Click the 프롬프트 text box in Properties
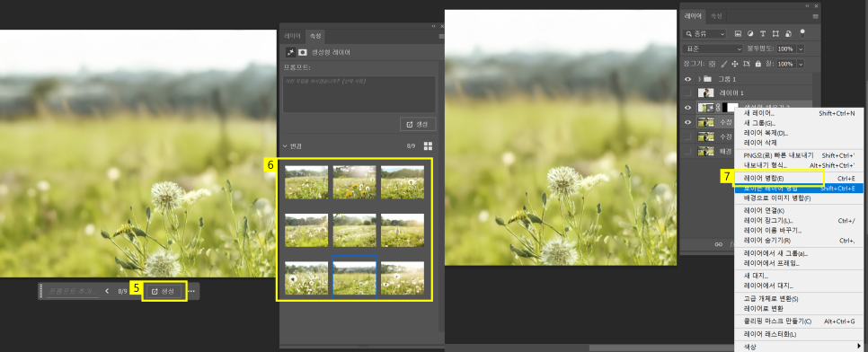The image size is (868, 352). click(359, 94)
